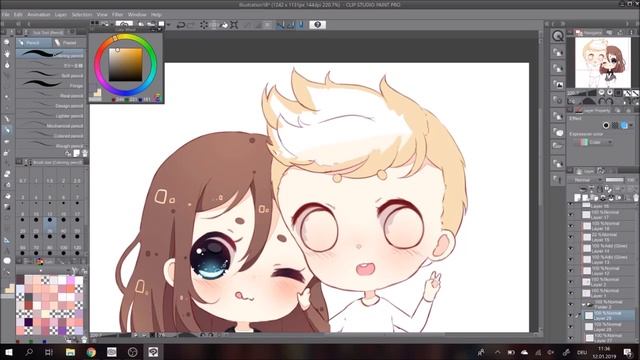This screenshot has height=360, width=640.
Task: Click the Navigator zoom out icon
Action: click(601, 93)
